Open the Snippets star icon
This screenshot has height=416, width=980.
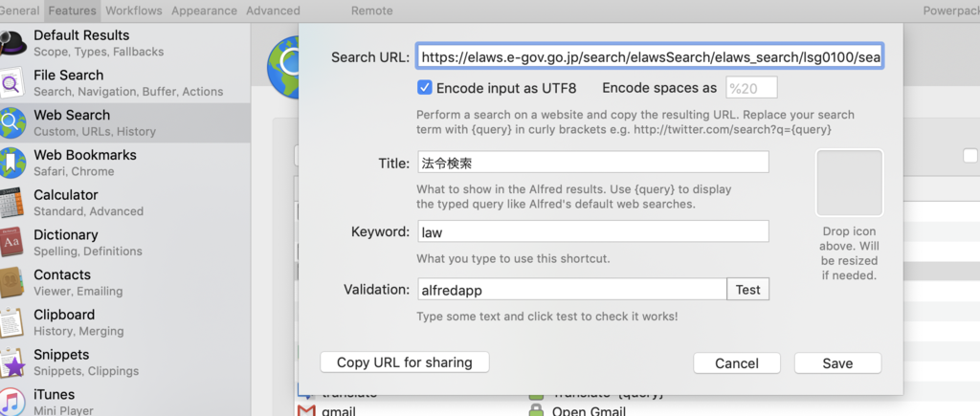[11, 362]
